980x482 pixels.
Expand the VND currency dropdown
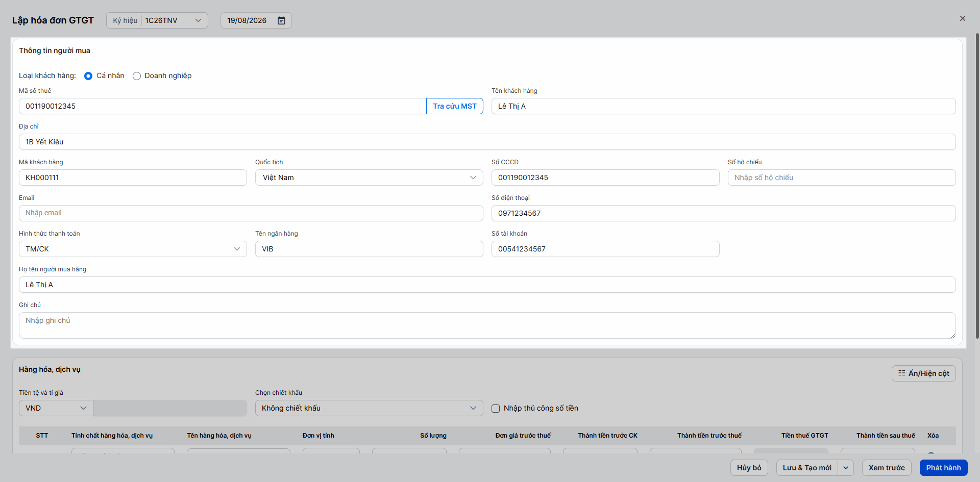56,408
